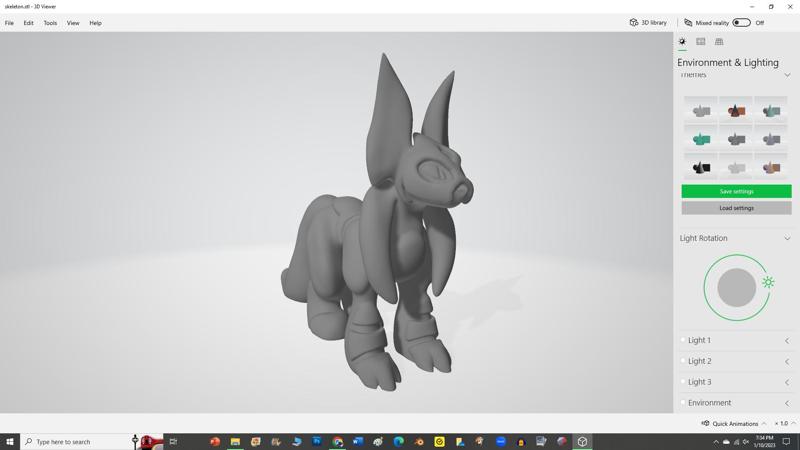Click the sun handle on the light rotation ring
Viewport: 800px width, 450px height.
pos(768,282)
